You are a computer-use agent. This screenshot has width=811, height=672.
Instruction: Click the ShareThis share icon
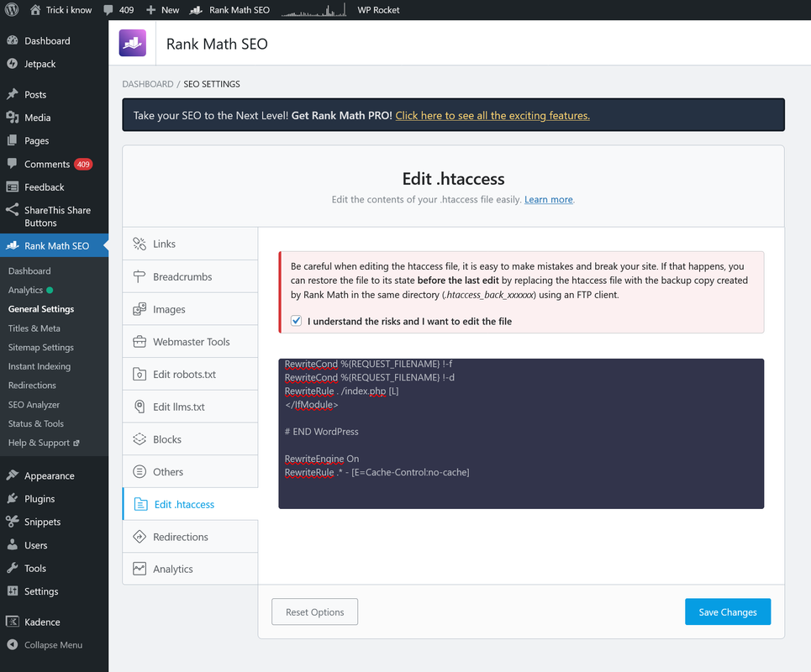click(x=13, y=209)
